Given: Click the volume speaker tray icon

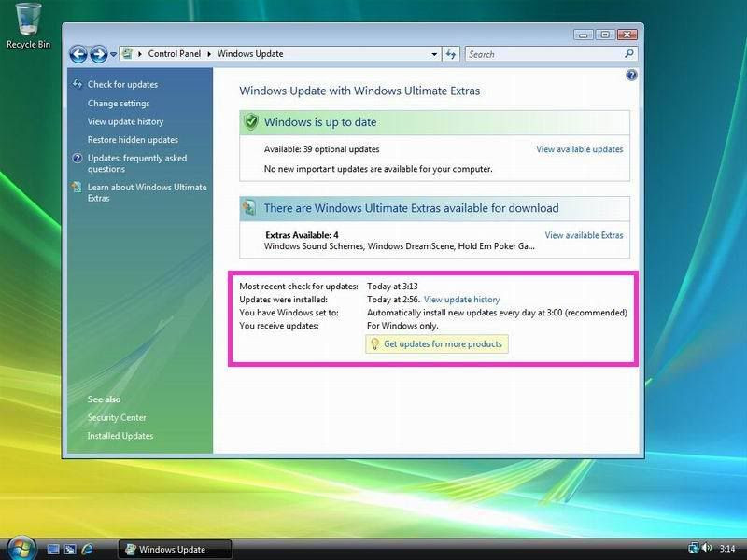Looking at the screenshot, I should tap(707, 549).
